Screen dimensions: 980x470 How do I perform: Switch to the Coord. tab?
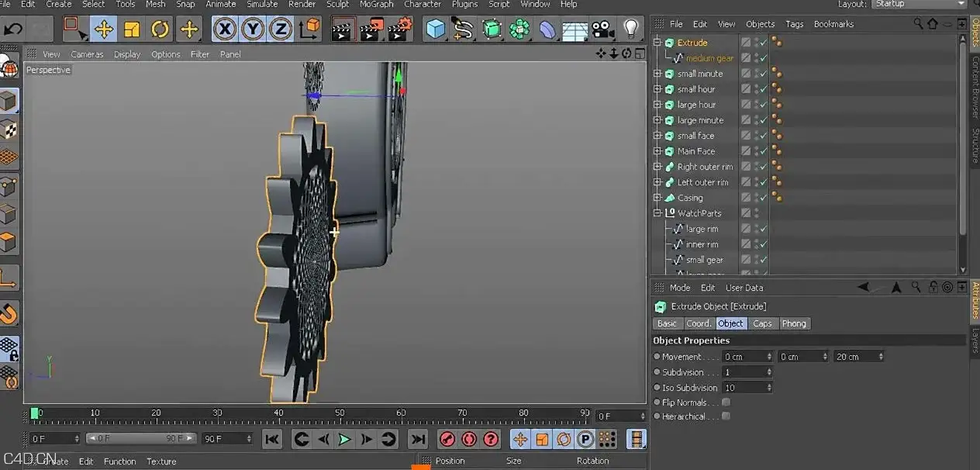[698, 323]
